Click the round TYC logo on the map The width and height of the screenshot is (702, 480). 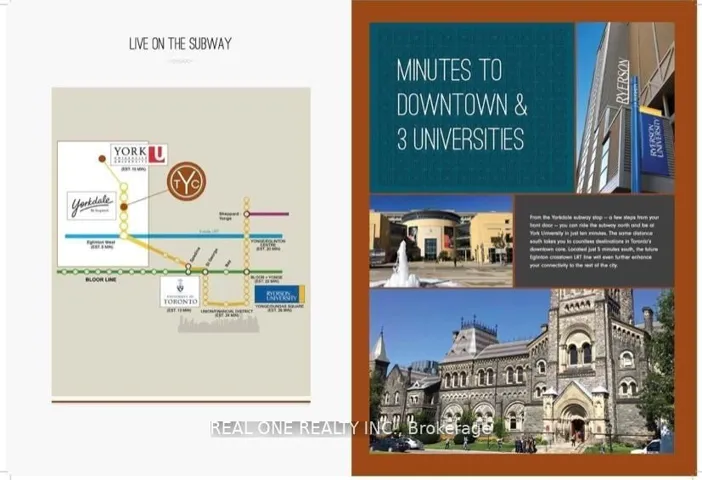point(186,181)
